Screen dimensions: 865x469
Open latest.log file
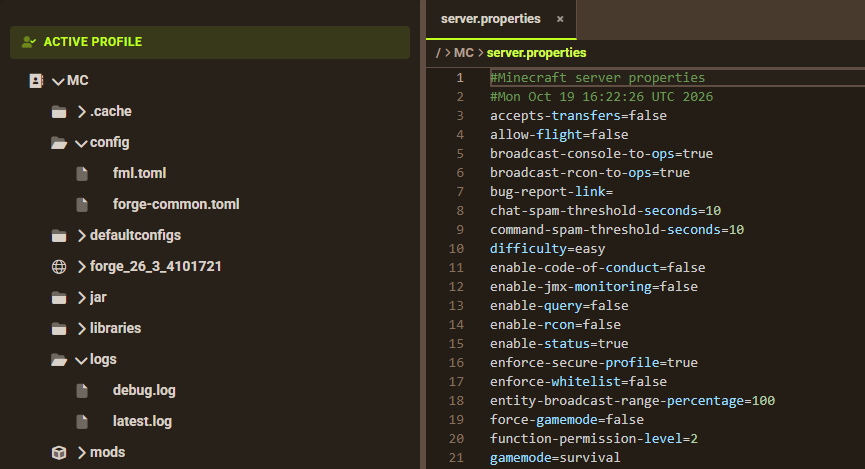[x=142, y=421]
